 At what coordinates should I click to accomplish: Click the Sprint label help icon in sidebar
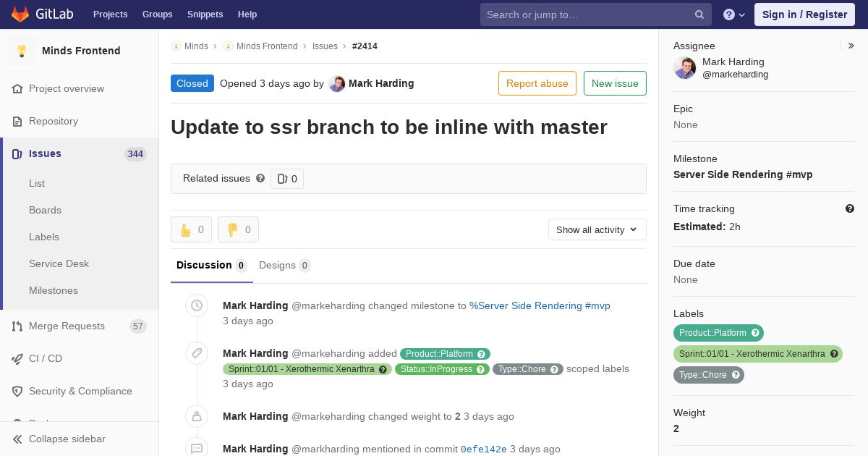click(x=834, y=354)
